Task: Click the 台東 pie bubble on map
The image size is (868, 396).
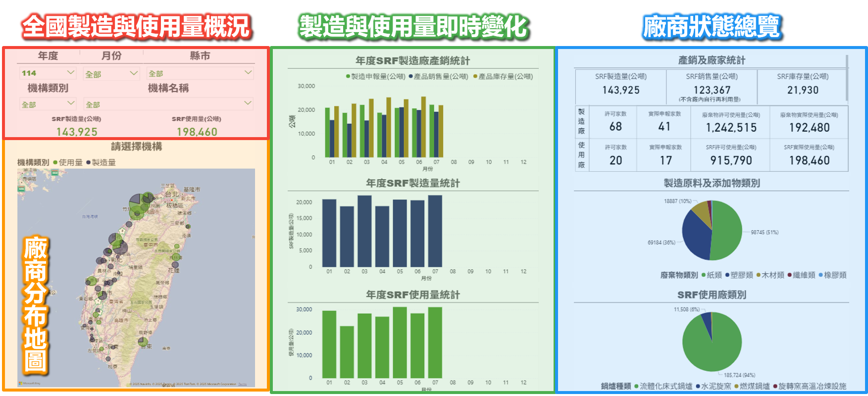Action: 143,342
